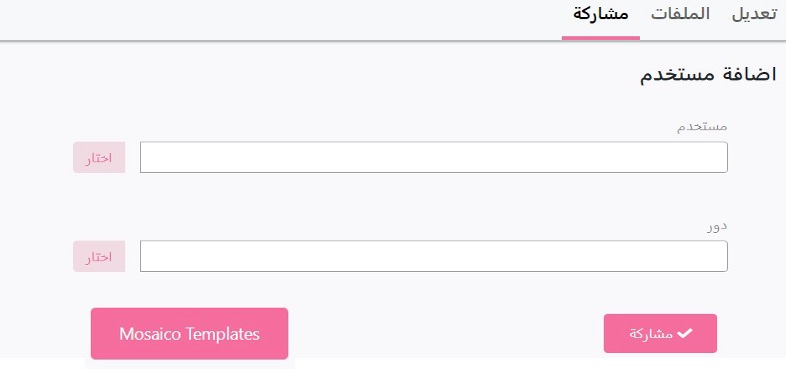
Task: Place the cursor in the user name box
Action: [434, 157]
